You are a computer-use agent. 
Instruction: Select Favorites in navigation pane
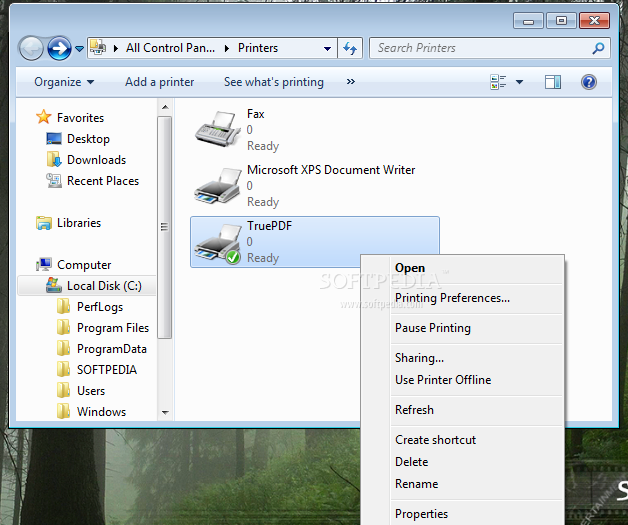[x=80, y=118]
